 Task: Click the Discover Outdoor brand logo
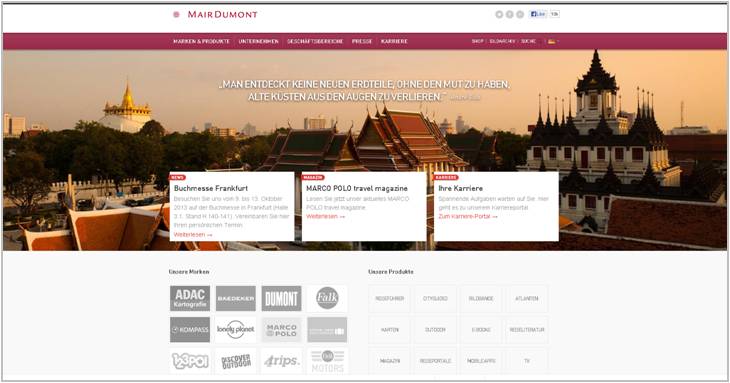pos(236,361)
